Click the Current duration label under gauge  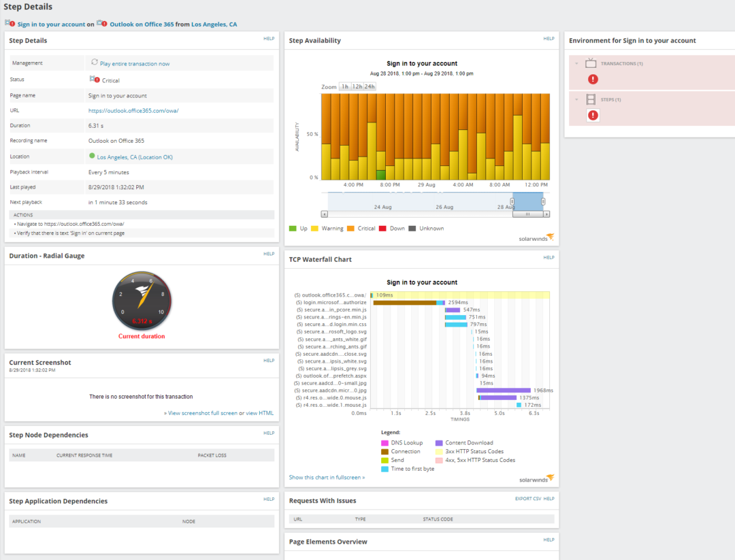click(x=142, y=336)
